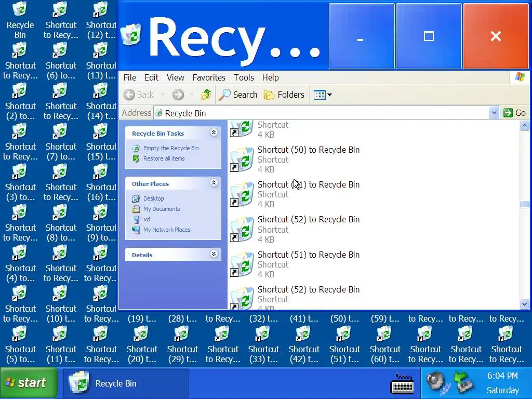The height and width of the screenshot is (399, 532).
Task: Open the main Recycle Bin desktop icon
Action: (20, 20)
